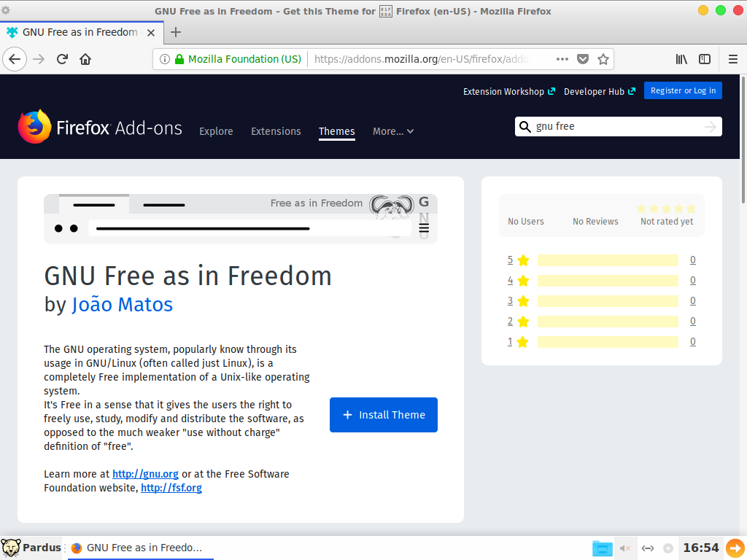Click the No Users label

pos(525,222)
